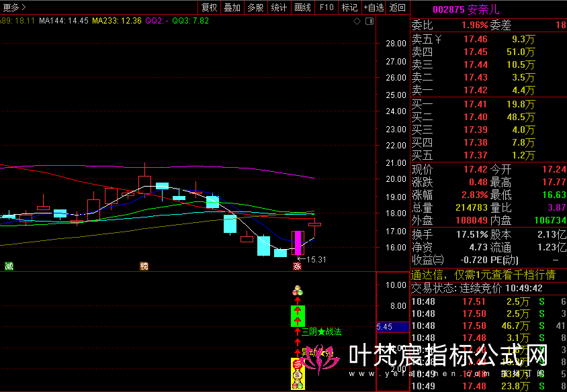Image resolution: width=567 pixels, height=392 pixels.
Task: Click the 外盘 108049 value
Action: coord(472,220)
